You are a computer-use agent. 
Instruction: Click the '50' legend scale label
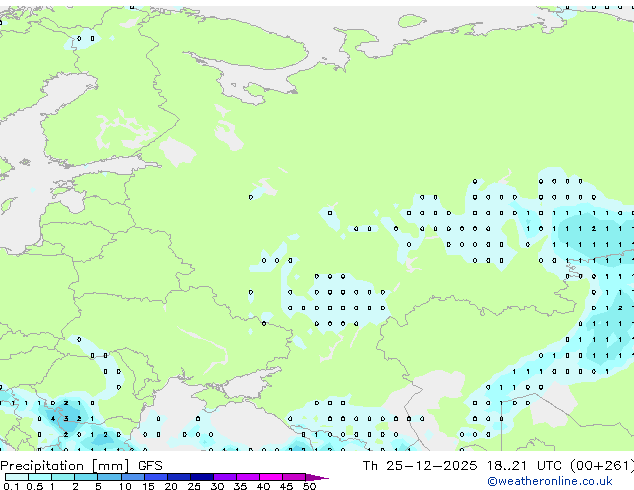(x=309, y=486)
